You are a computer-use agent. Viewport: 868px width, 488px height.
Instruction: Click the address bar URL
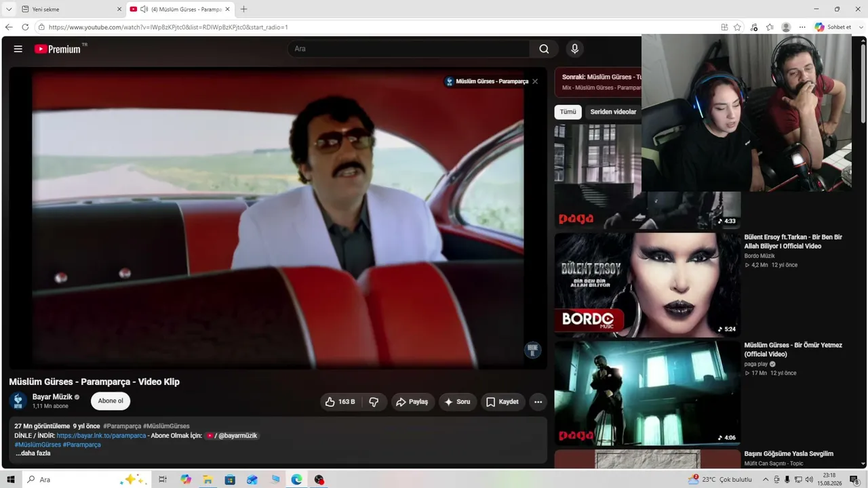(x=168, y=27)
